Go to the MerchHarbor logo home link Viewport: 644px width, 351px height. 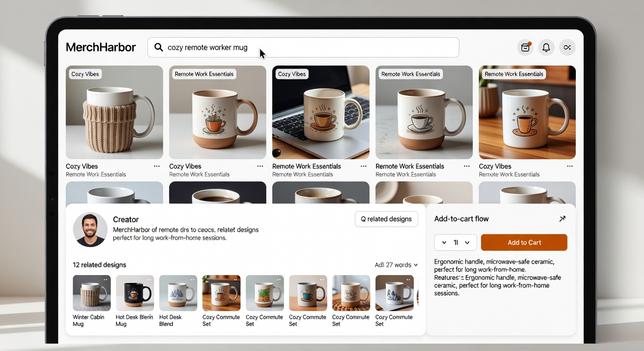pos(101,47)
